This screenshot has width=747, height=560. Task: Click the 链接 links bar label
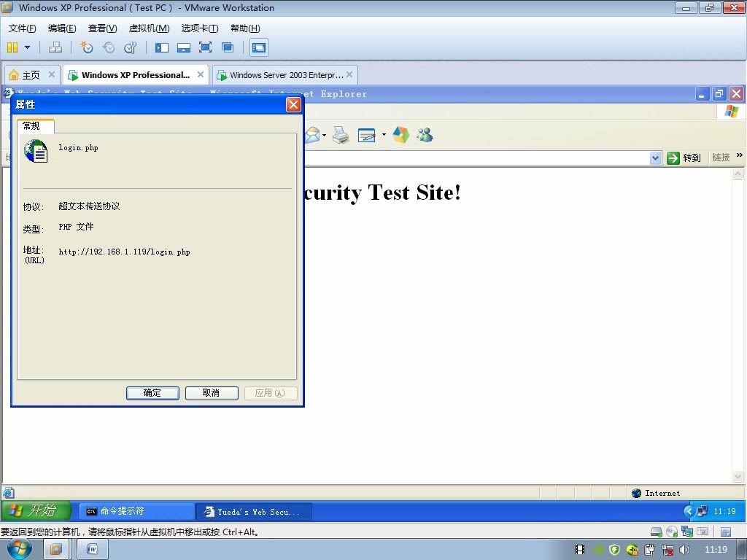tap(721, 157)
